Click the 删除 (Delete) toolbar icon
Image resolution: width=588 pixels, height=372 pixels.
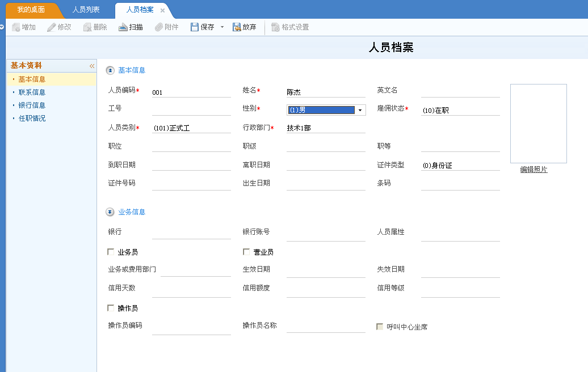(95, 27)
